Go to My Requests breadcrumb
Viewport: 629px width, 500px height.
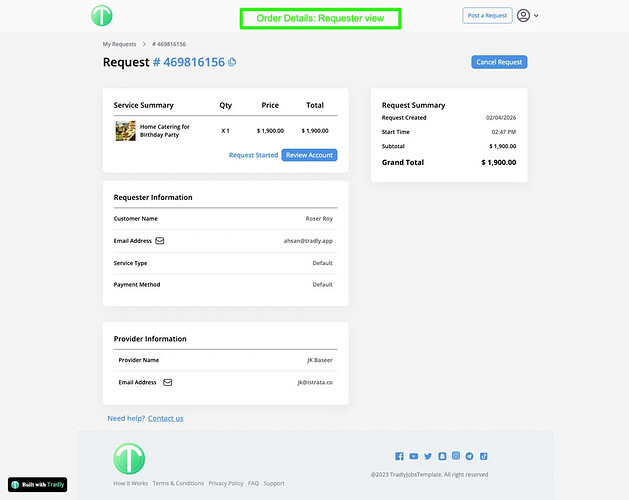(x=119, y=45)
